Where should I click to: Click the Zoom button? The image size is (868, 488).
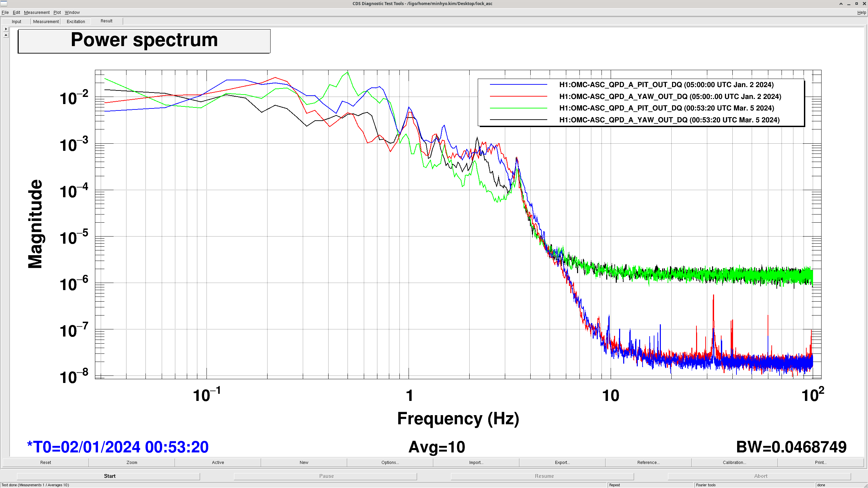(x=132, y=462)
